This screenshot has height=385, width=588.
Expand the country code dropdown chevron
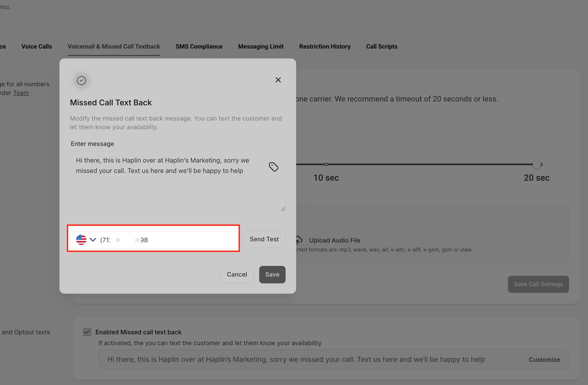click(93, 240)
